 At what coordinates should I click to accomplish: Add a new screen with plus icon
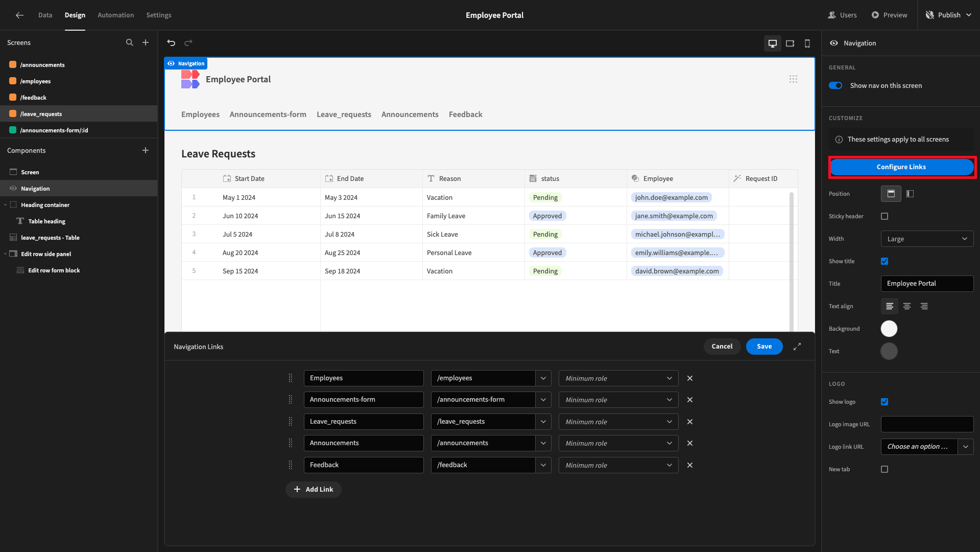[x=146, y=42]
